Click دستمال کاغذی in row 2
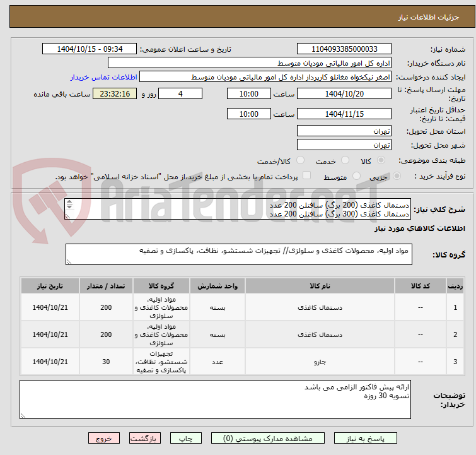This screenshot has height=455, width=476. pos(320,334)
